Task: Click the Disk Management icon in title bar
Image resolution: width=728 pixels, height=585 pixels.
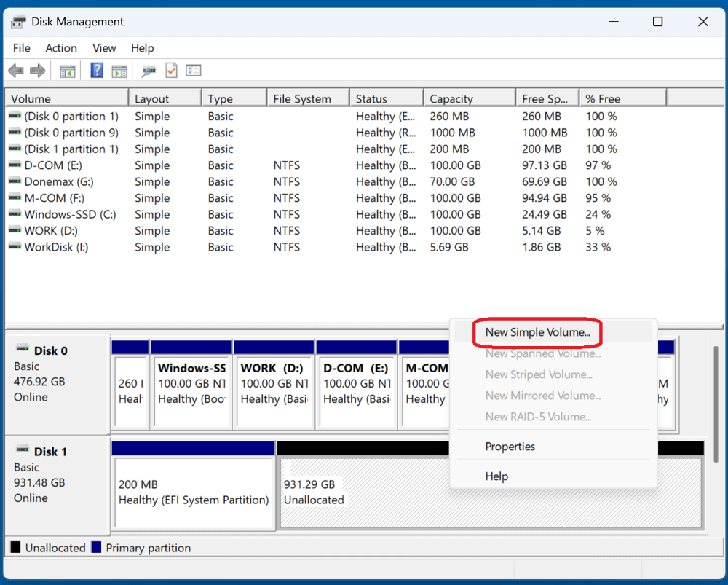Action: click(17, 22)
